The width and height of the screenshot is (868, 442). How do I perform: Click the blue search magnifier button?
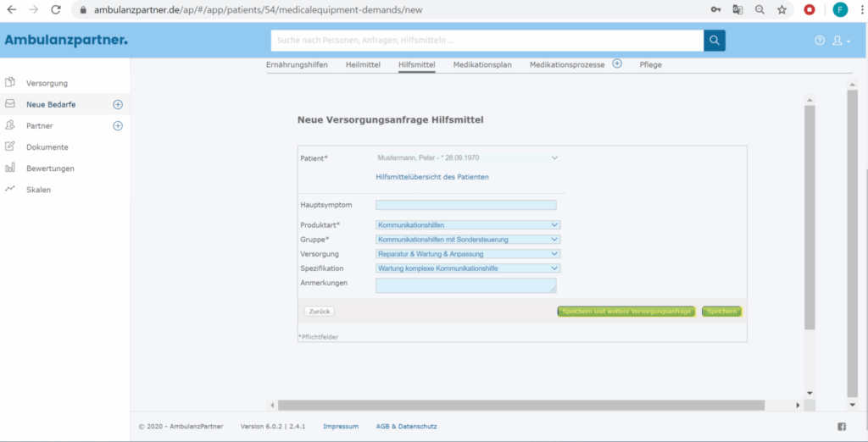[x=714, y=41]
